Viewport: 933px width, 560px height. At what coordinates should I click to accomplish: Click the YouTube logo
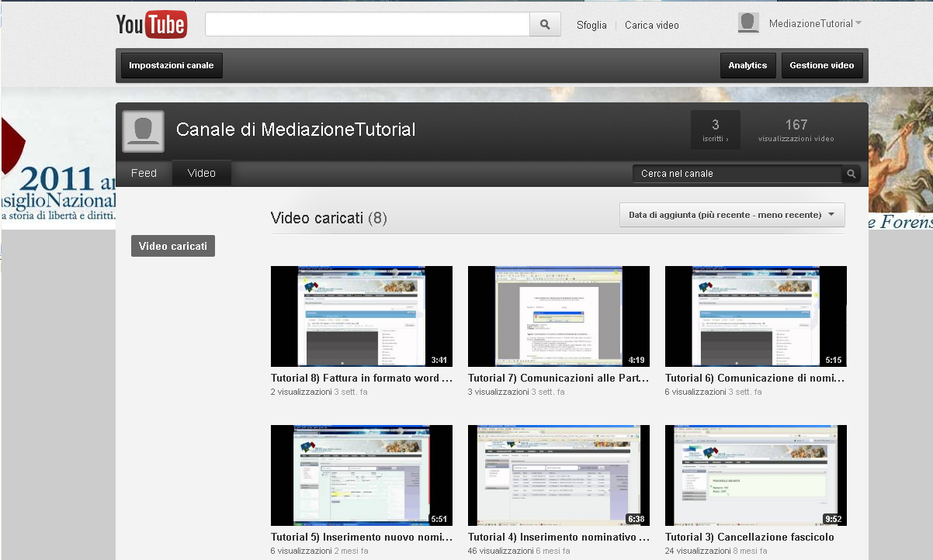point(151,25)
